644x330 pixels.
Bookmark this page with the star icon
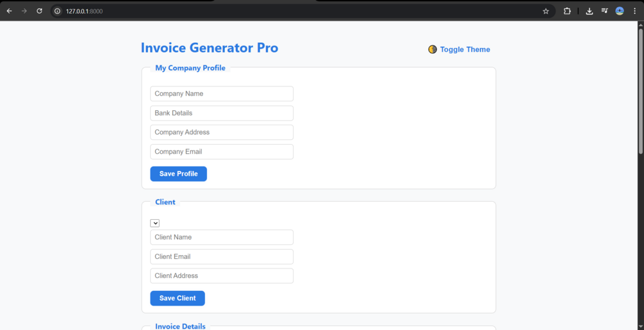pos(546,11)
